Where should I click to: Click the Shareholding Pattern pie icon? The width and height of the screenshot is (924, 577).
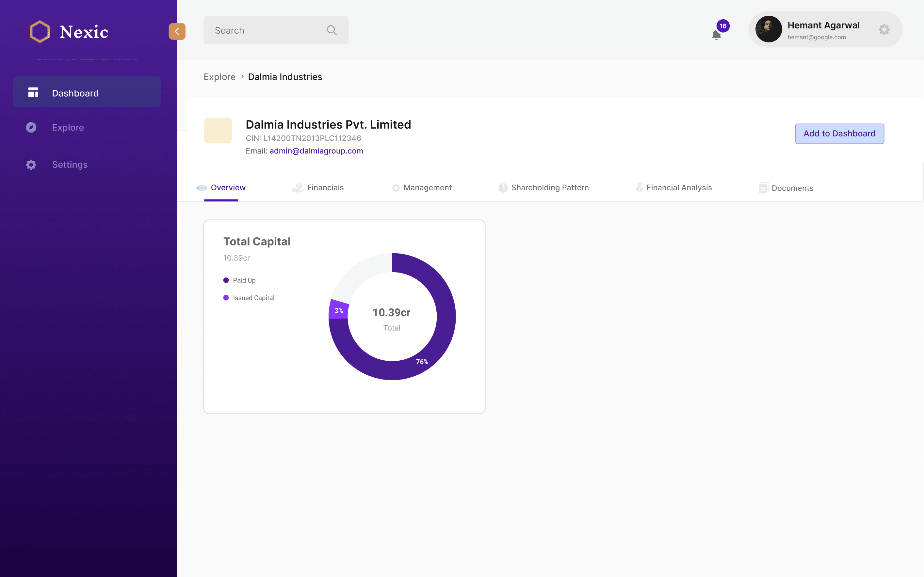click(x=503, y=188)
